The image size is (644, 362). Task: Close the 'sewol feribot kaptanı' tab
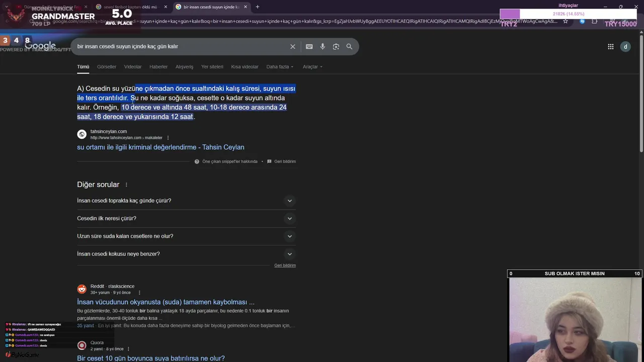166,7
